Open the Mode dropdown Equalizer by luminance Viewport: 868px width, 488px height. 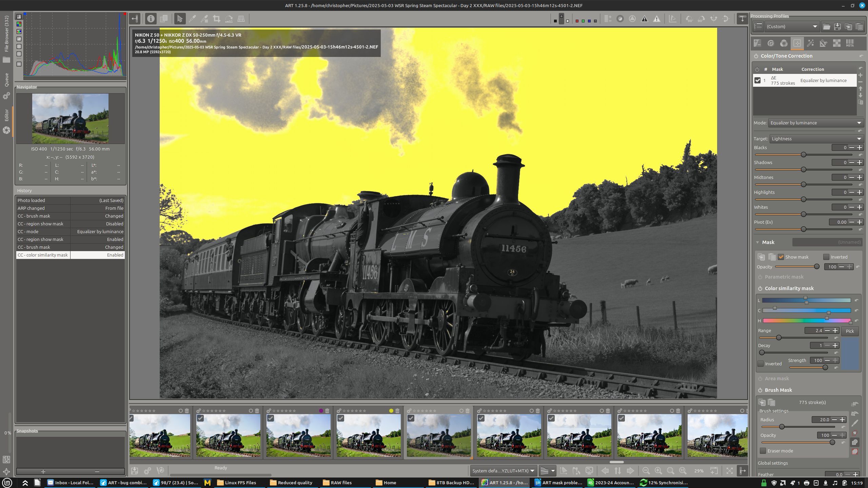[816, 123]
